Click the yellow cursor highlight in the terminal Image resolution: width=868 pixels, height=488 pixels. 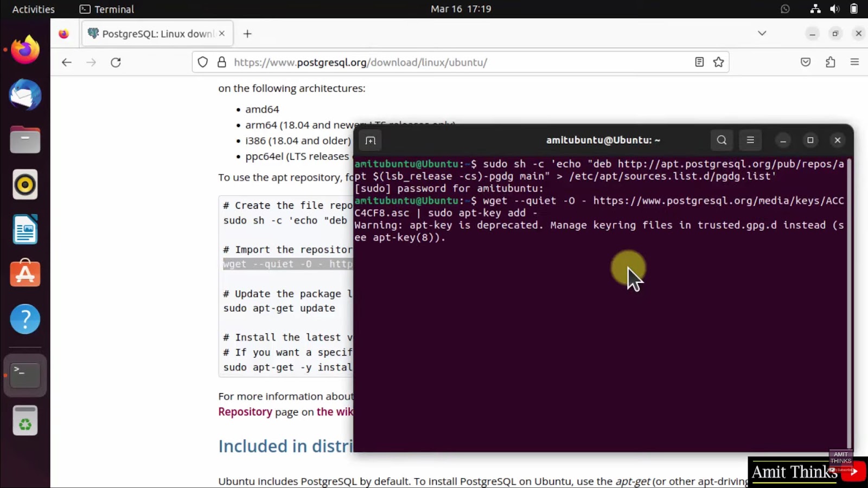tap(628, 268)
